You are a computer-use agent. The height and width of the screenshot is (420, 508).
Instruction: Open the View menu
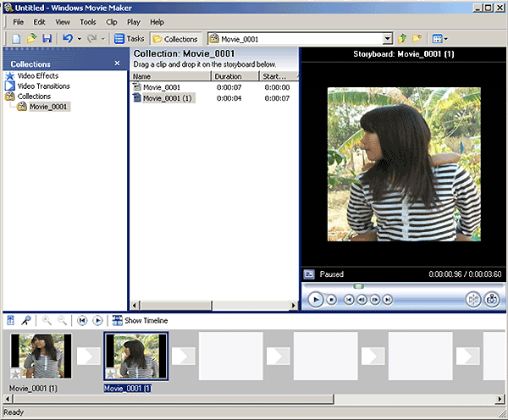63,22
